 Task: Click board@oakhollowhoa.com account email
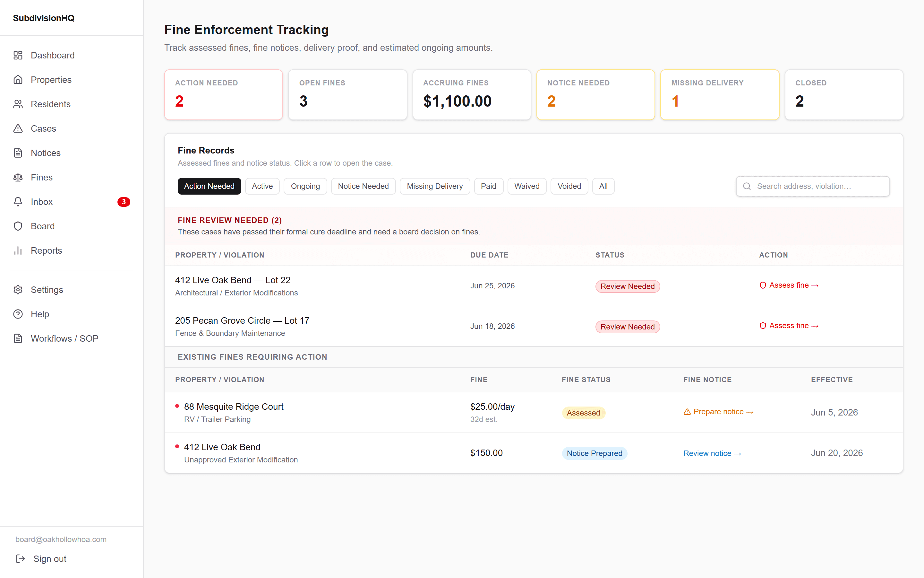coord(61,539)
